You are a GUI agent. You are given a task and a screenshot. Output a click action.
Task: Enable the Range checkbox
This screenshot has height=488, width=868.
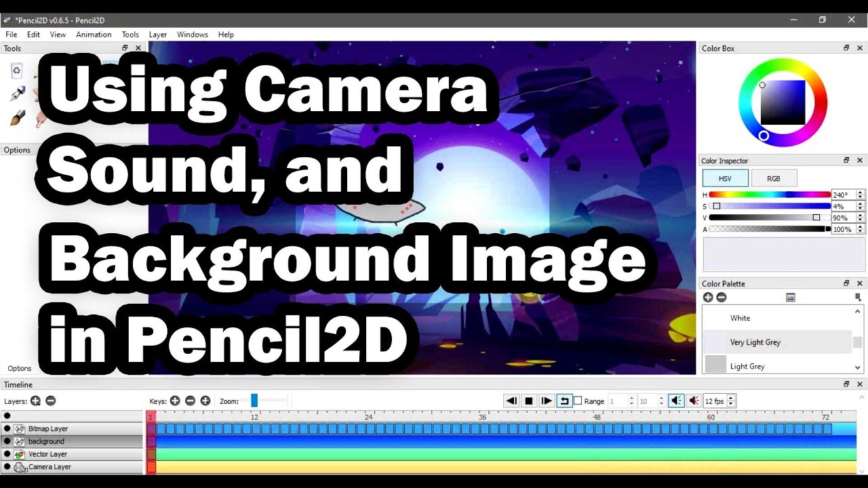coord(578,401)
